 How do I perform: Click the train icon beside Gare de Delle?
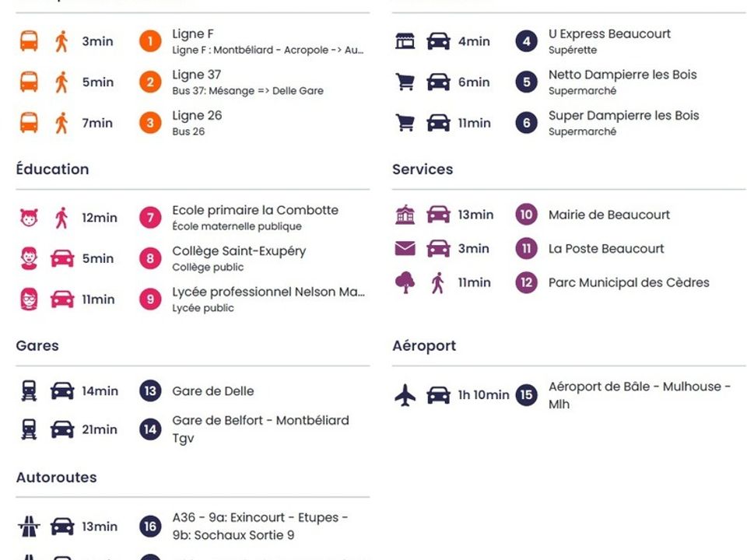pyautogui.click(x=29, y=391)
